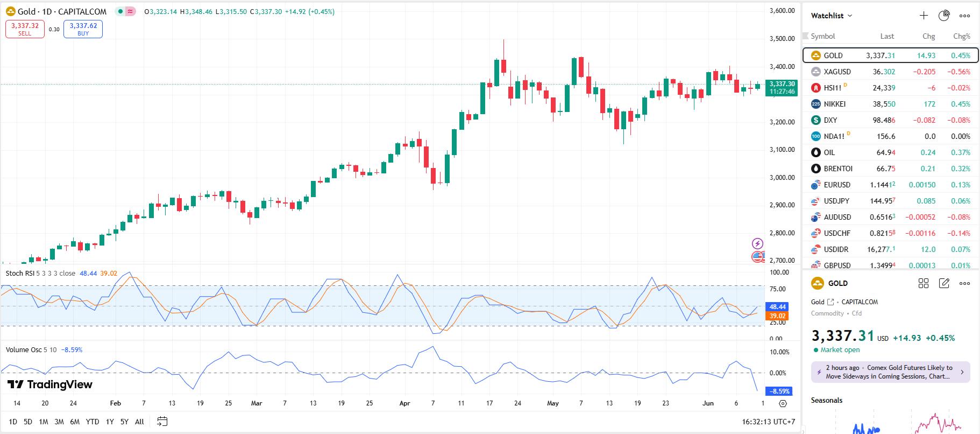980x434 pixels.
Task: Switch to the YTD date range
Action: [93, 422]
